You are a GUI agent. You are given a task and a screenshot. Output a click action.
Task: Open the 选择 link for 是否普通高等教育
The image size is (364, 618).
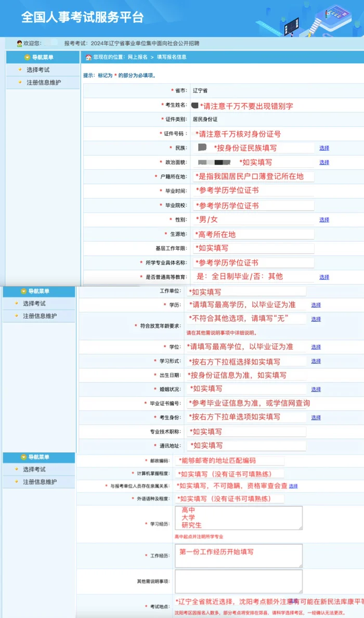[x=324, y=278]
